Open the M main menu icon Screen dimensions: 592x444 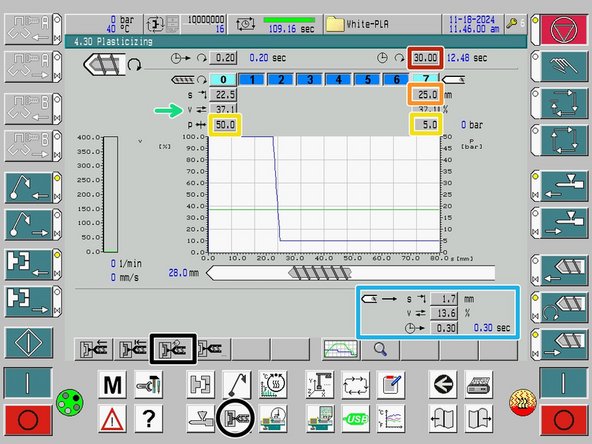(x=112, y=384)
